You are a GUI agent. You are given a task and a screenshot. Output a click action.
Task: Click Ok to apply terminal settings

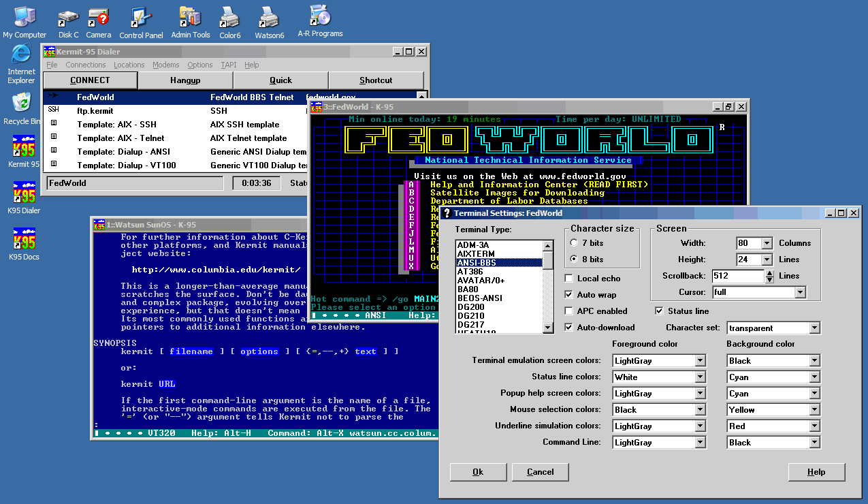[477, 472]
